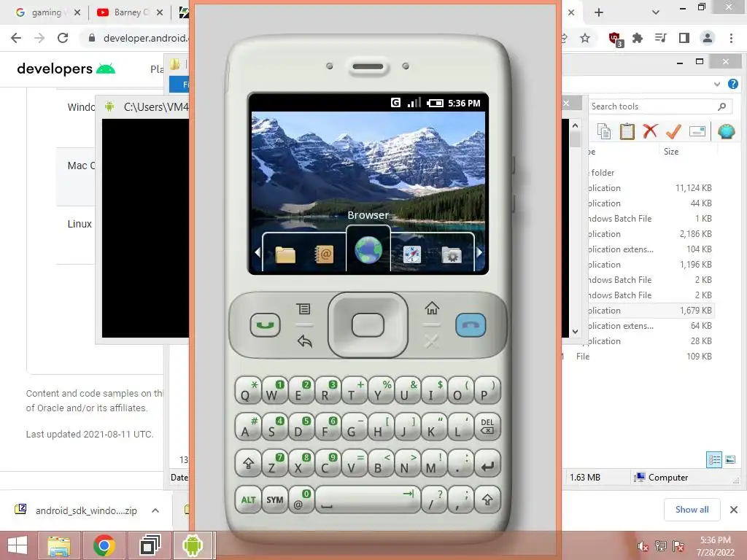This screenshot has height=560, width=747.
Task: Click the uBlock extension shield icon
Action: coord(616,39)
